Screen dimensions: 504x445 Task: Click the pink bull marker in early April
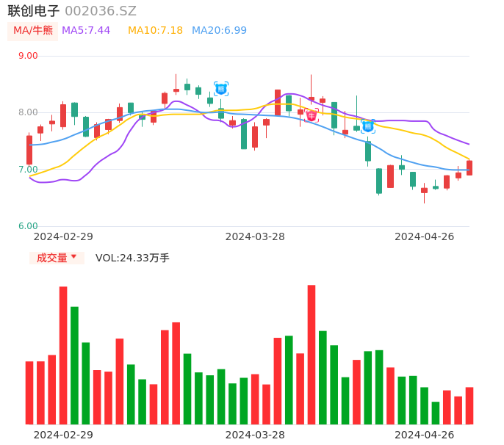click(312, 115)
